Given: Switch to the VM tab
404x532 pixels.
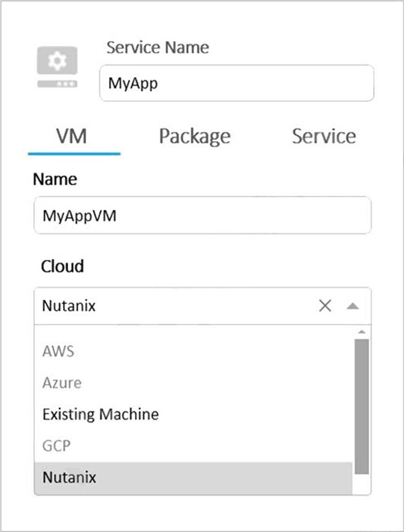Looking at the screenshot, I should click(72, 136).
